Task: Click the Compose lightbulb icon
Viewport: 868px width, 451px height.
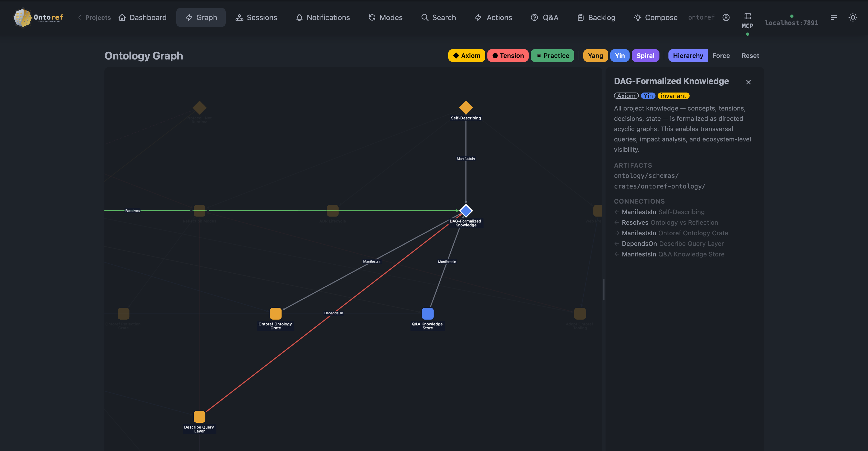Action: [638, 17]
